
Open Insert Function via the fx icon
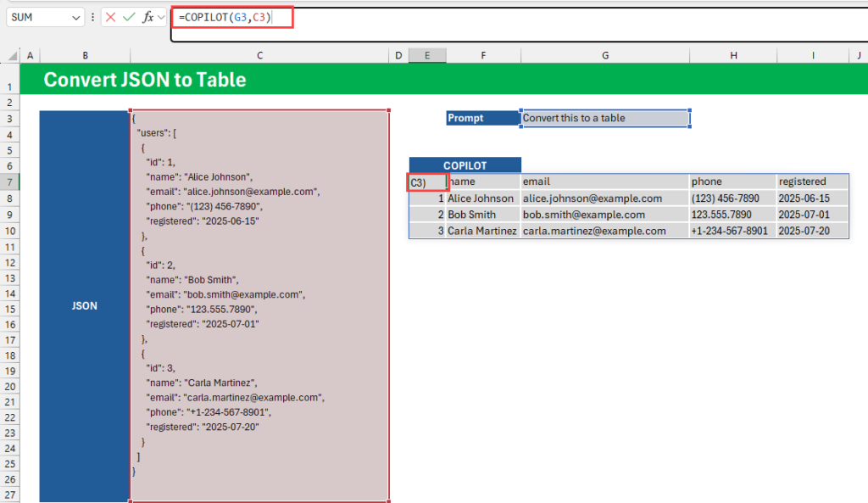point(147,17)
